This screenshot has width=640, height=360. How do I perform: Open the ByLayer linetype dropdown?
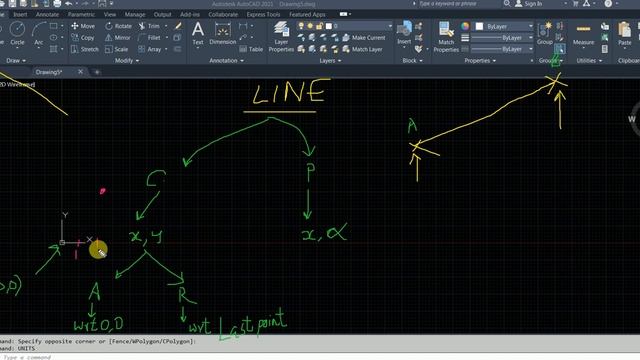point(502,49)
